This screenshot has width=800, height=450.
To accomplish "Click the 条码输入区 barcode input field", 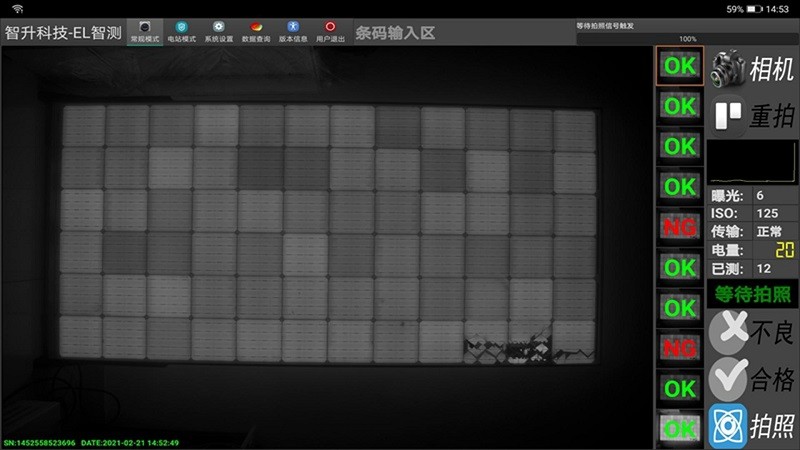I will pos(396,33).
